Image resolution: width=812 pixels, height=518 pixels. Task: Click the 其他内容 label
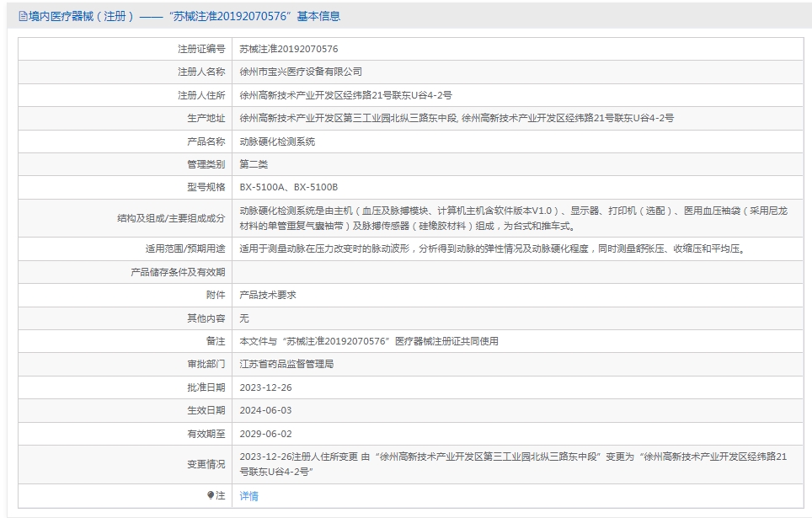[206, 318]
